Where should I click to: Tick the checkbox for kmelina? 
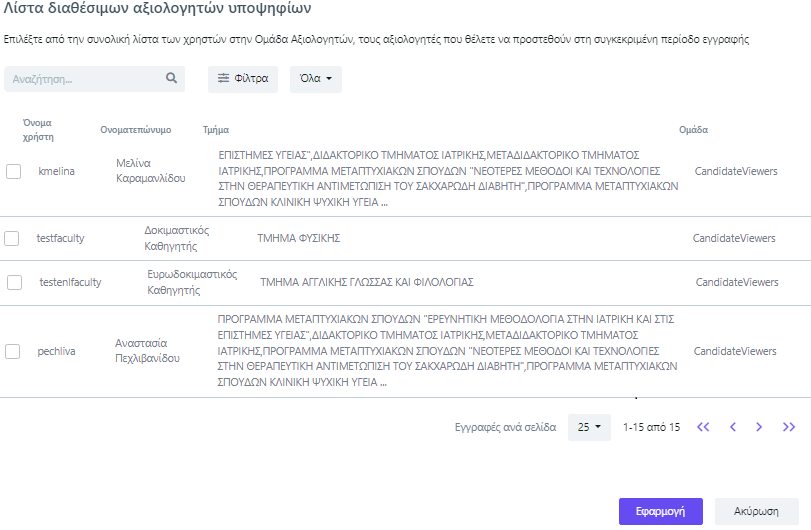pyautogui.click(x=13, y=171)
